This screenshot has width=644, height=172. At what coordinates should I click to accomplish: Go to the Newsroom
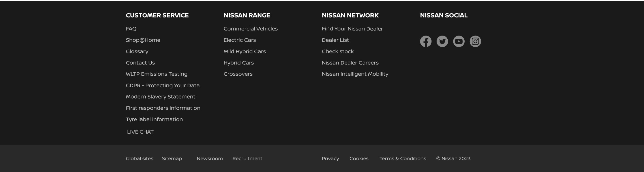[210, 158]
